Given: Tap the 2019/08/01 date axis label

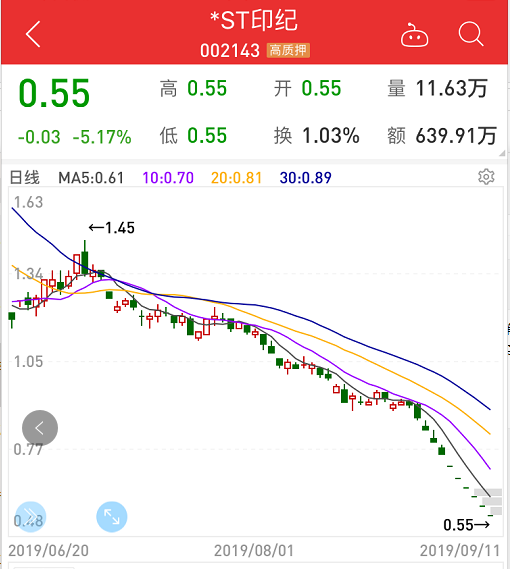Looking at the screenshot, I should tap(254, 550).
